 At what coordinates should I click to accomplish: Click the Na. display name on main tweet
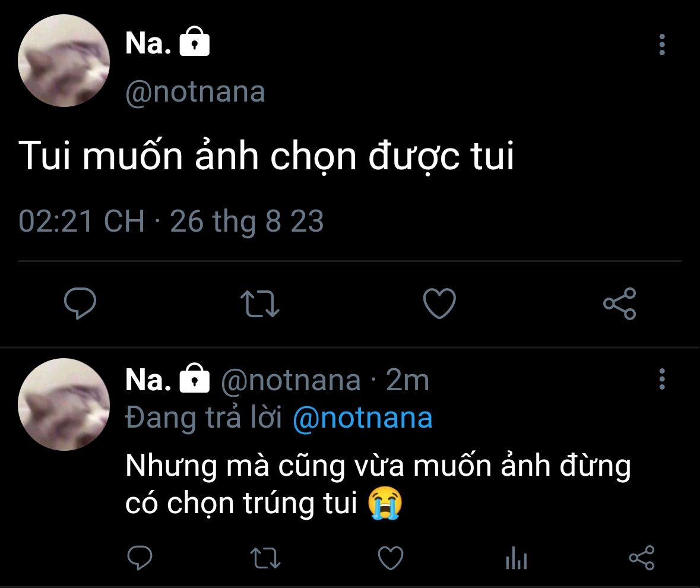point(148,43)
